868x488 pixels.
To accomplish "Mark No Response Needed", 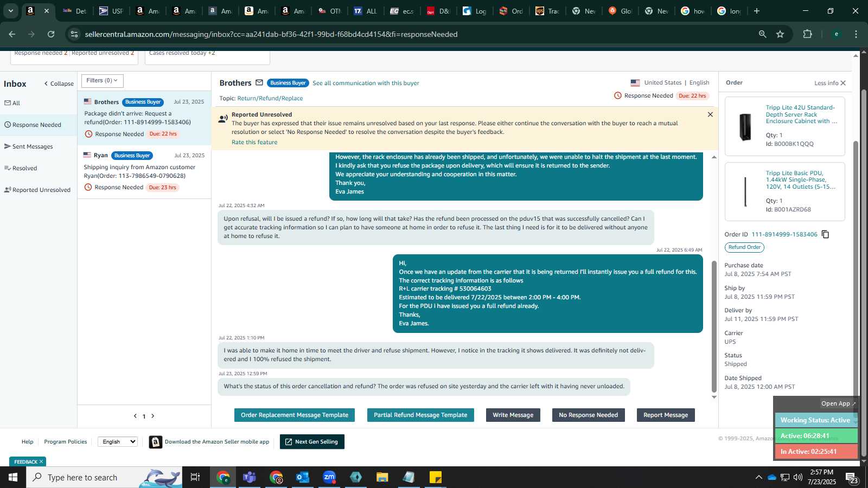I will tap(589, 415).
